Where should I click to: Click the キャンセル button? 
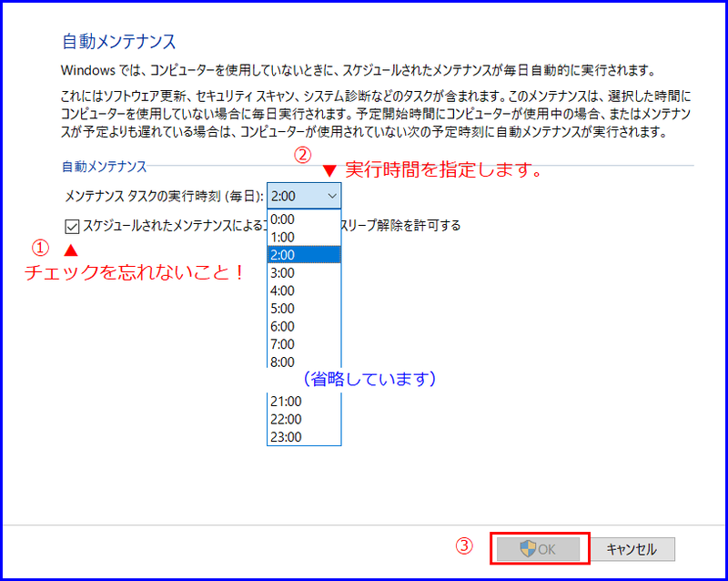click(632, 549)
